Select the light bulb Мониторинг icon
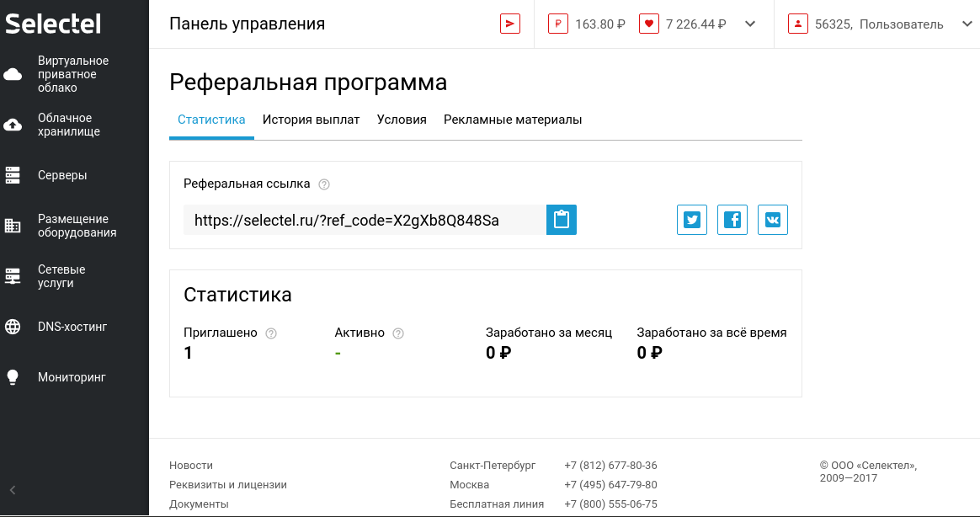Image resolution: width=980 pixels, height=517 pixels. [13, 377]
